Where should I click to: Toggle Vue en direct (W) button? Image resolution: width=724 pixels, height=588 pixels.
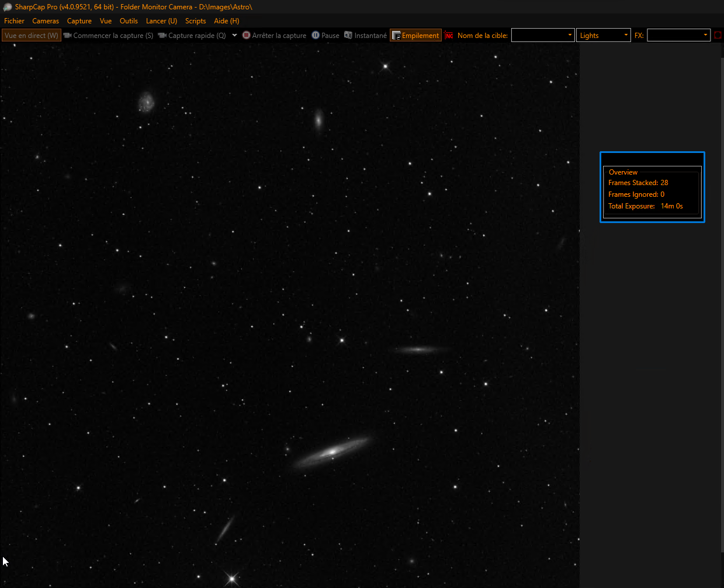32,36
